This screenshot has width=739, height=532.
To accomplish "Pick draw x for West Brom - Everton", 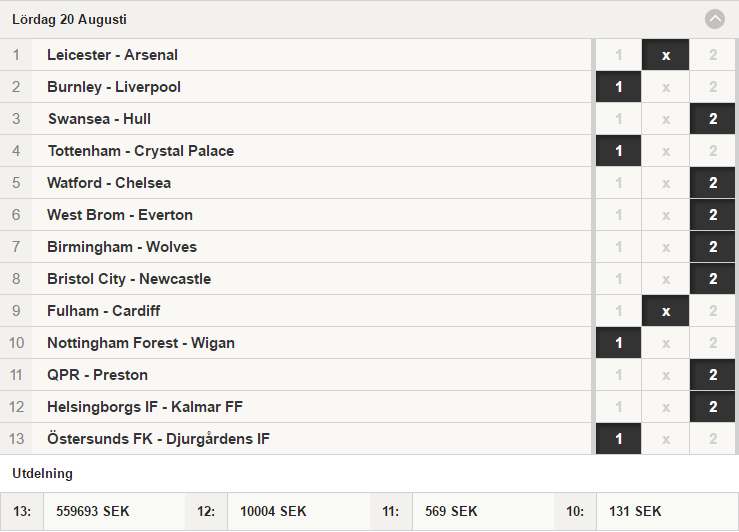I will coord(665,215).
